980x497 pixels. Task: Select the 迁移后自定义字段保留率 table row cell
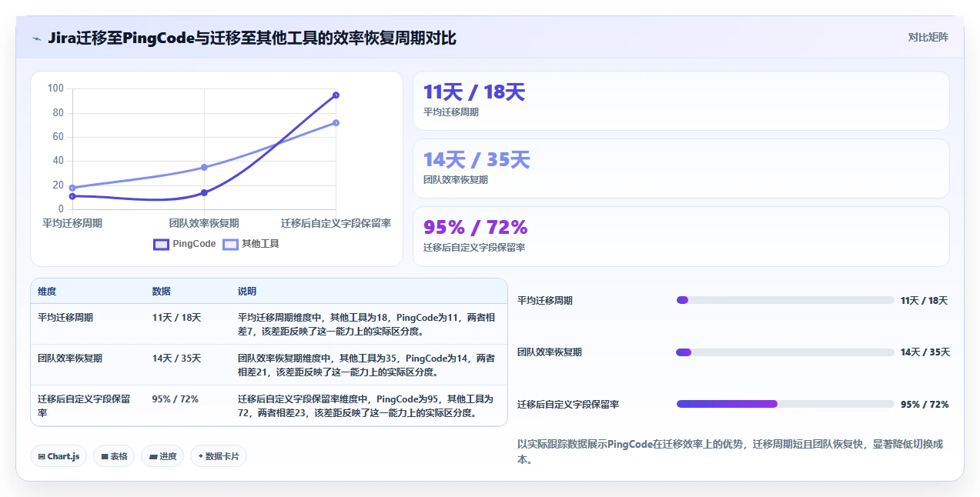tap(84, 405)
